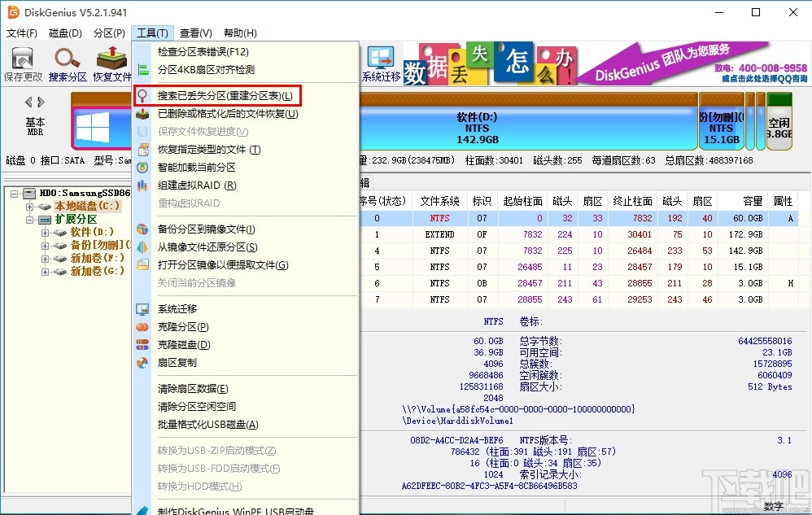
Task: Expand 新加卷(G:) tree node
Action: 46,271
